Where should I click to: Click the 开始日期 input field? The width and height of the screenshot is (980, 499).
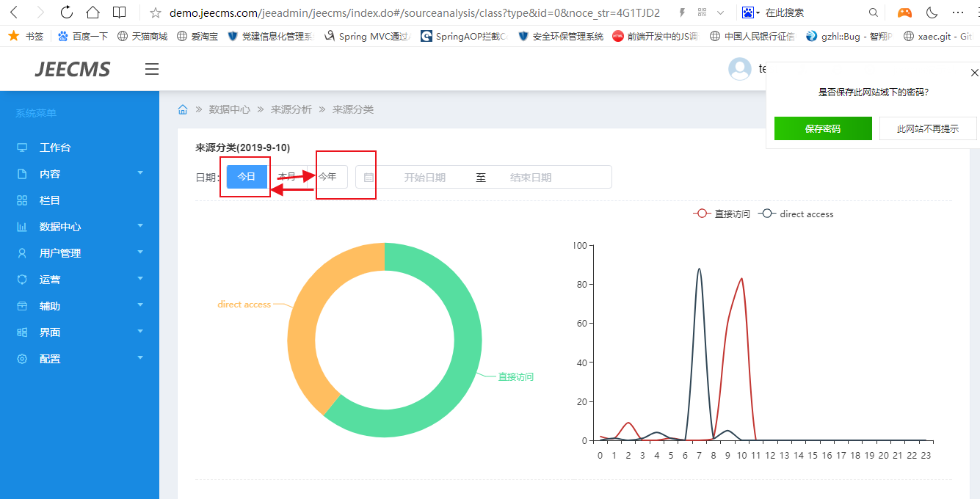424,178
